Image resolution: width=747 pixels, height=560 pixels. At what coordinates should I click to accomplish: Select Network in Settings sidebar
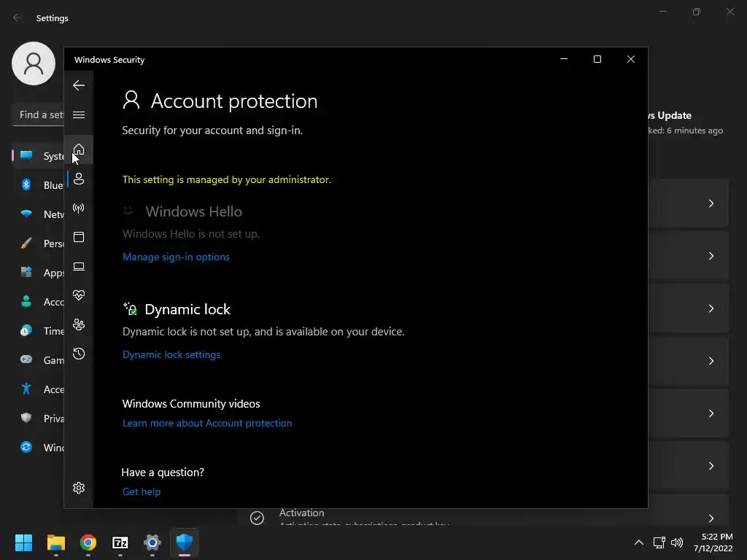point(38,214)
